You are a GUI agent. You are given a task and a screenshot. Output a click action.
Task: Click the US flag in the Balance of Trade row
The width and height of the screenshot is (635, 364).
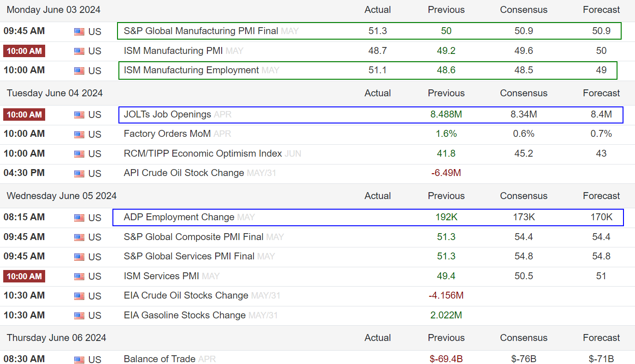coord(79,360)
